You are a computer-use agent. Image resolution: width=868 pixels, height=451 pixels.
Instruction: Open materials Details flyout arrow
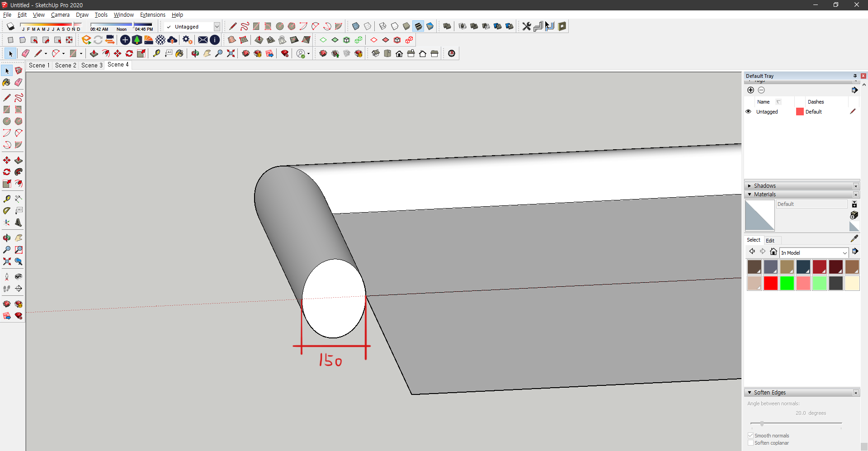[x=855, y=252]
